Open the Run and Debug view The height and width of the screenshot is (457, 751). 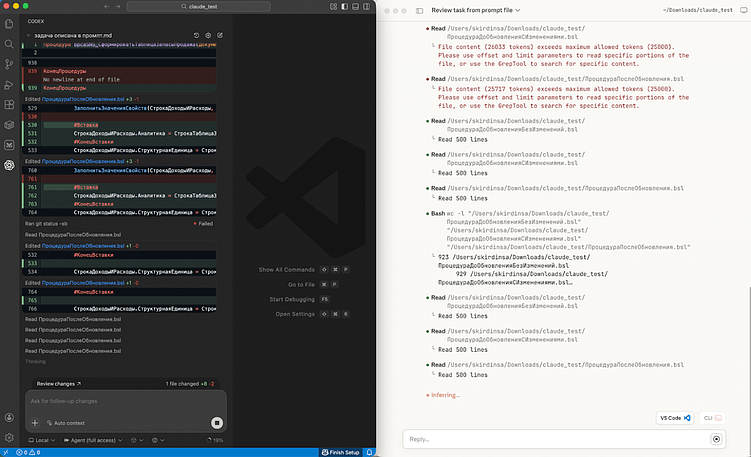tap(9, 85)
